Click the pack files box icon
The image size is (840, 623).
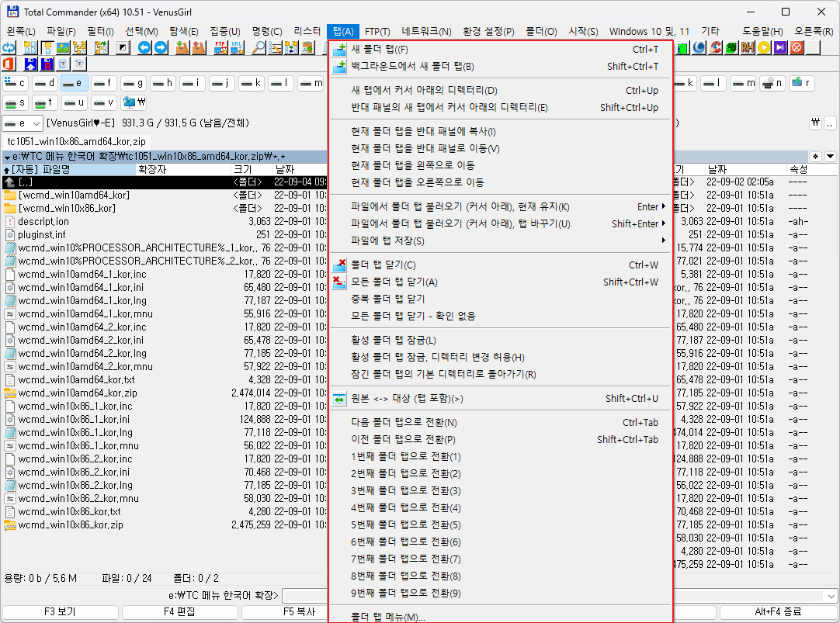tap(182, 47)
